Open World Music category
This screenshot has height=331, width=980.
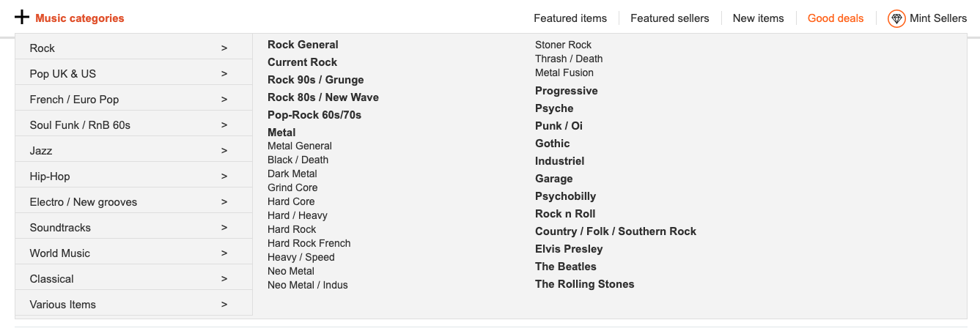pyautogui.click(x=133, y=253)
